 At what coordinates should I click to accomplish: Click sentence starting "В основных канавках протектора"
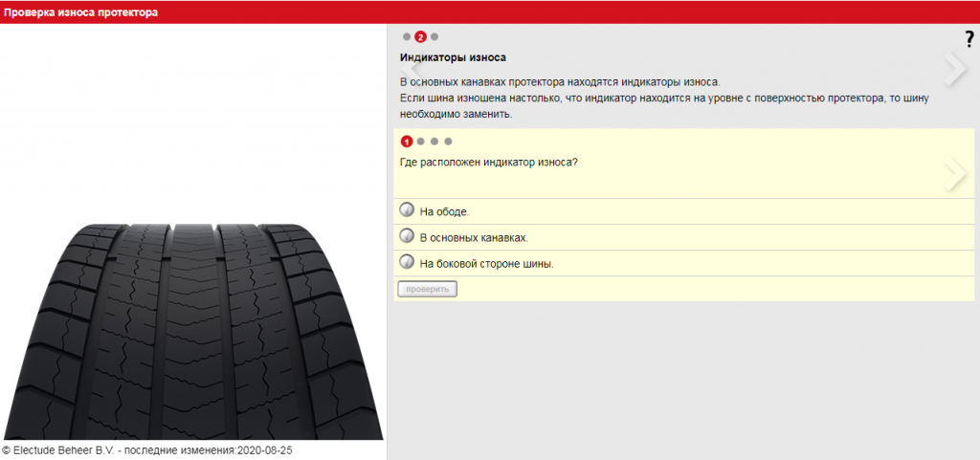(x=561, y=82)
